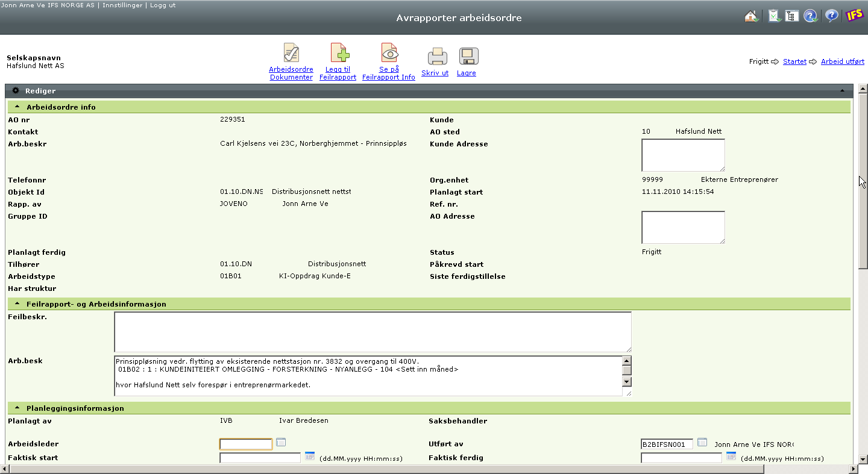868x474 pixels.
Task: Open the Arbeidsordre Dokumenter link
Action: click(x=291, y=73)
